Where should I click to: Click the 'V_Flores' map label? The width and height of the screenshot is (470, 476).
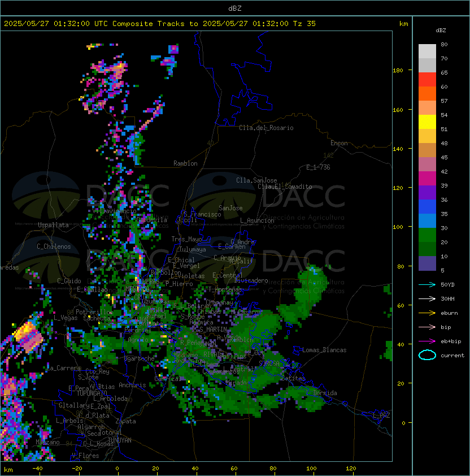85,456
